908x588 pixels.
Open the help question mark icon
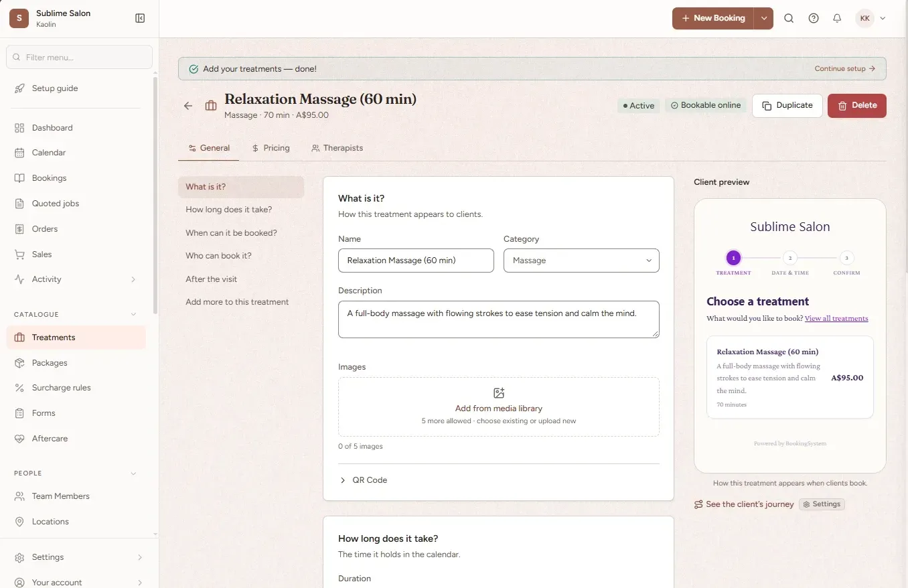point(814,18)
